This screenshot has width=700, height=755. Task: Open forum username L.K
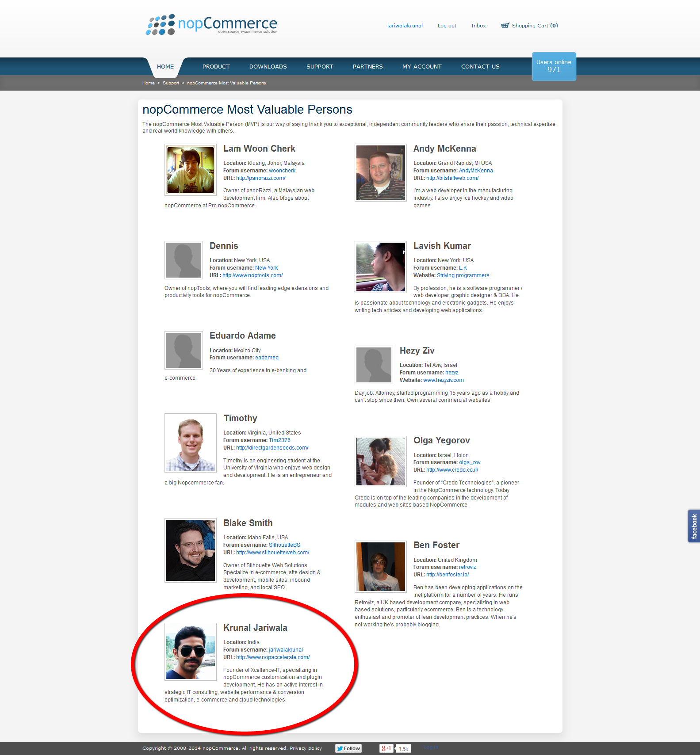click(x=463, y=268)
